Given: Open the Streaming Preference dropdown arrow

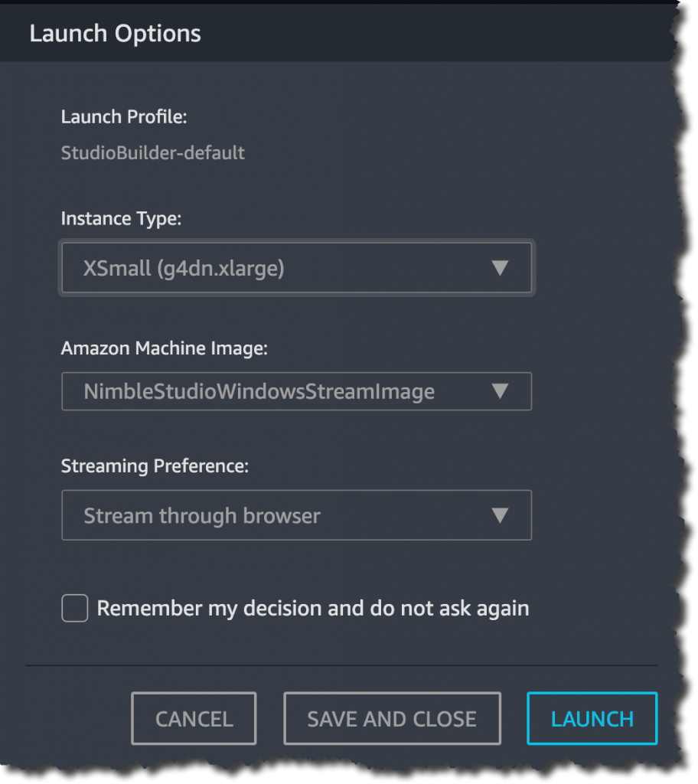Looking at the screenshot, I should [x=501, y=515].
